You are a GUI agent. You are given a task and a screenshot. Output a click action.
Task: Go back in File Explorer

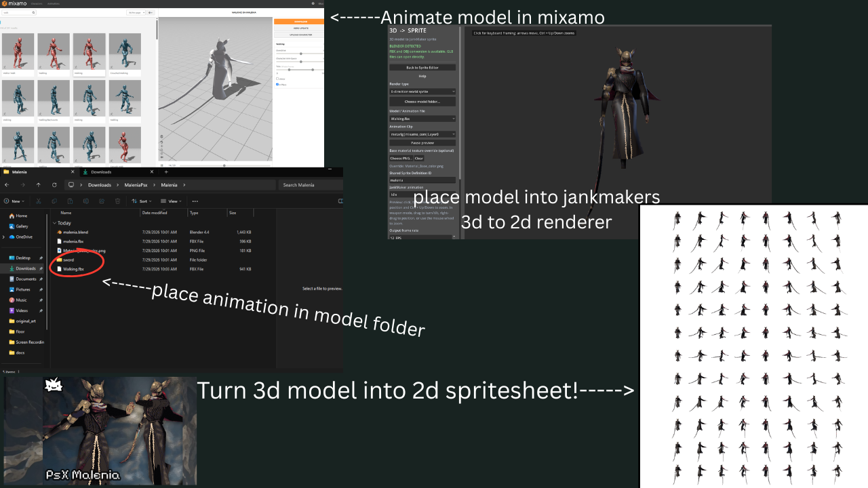7,185
